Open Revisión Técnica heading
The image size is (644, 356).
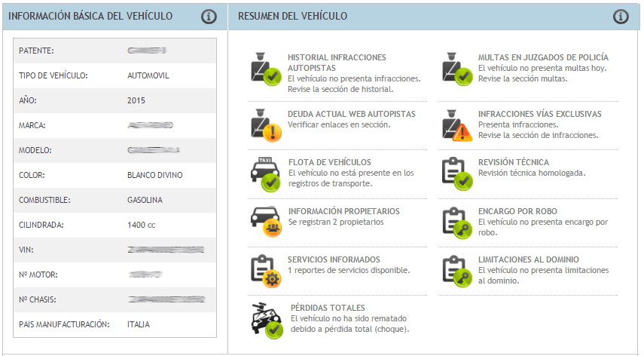coord(514,162)
